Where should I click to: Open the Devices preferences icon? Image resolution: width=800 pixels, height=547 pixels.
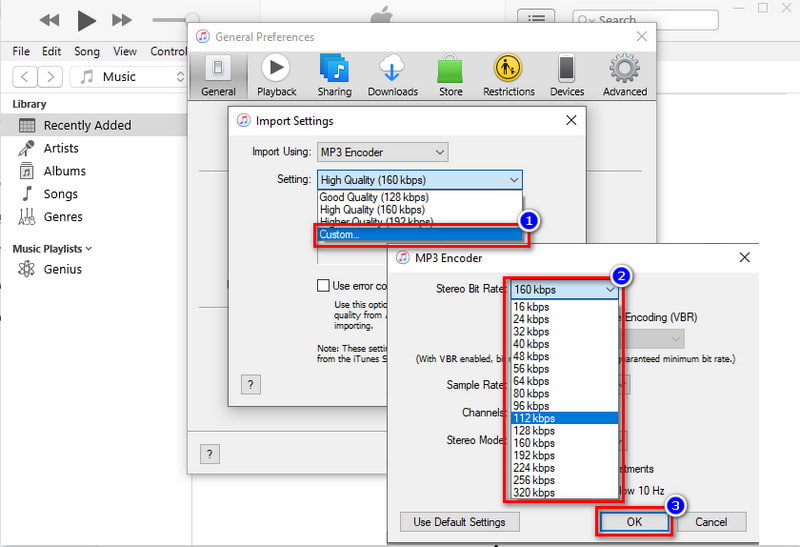(x=567, y=69)
